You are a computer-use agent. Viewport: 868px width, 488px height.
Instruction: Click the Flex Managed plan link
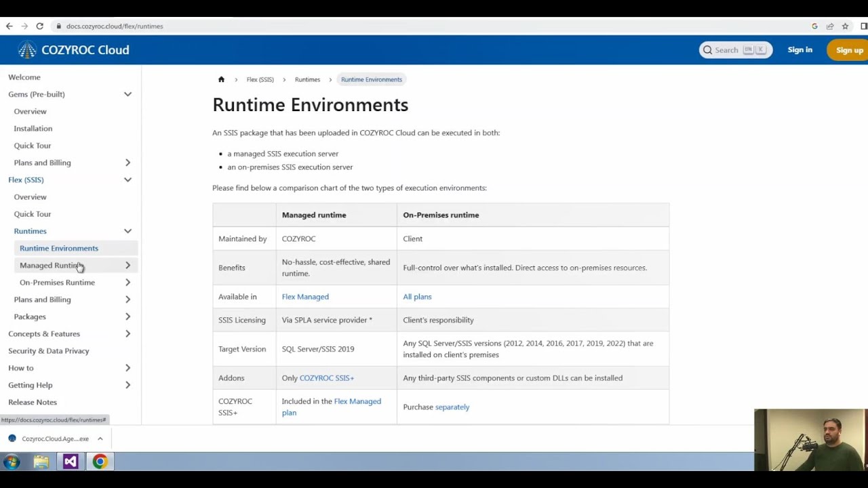pyautogui.click(x=332, y=407)
